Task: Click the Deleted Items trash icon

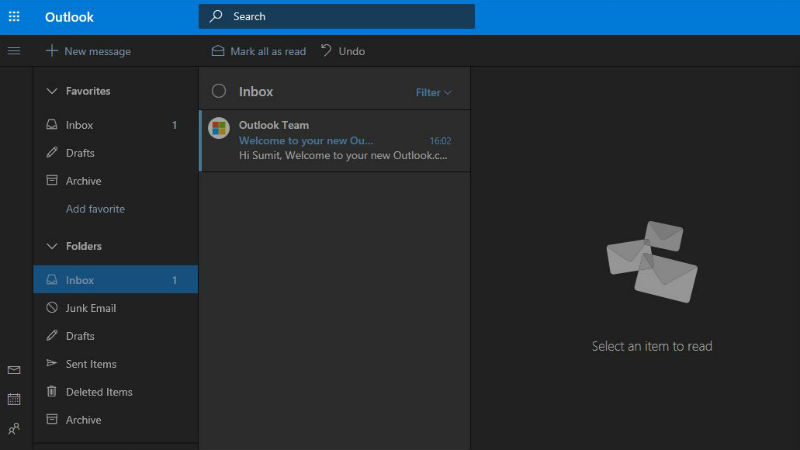Action: click(x=52, y=391)
